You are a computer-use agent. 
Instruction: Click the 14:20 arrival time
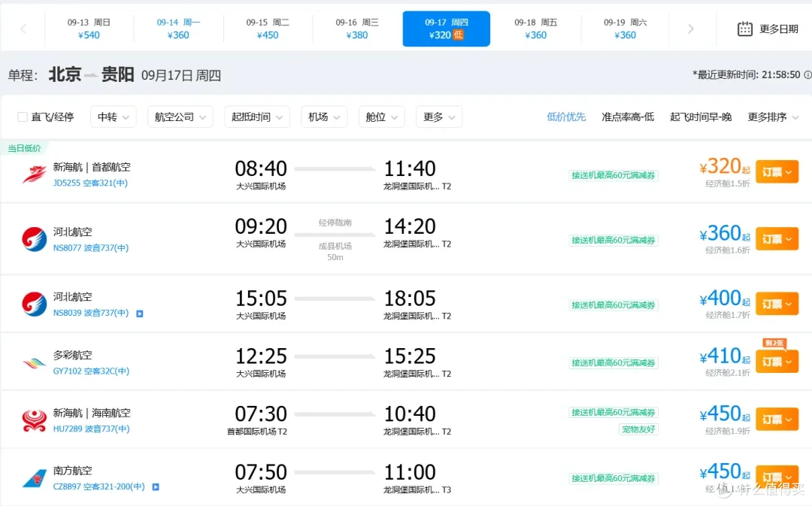coord(410,227)
